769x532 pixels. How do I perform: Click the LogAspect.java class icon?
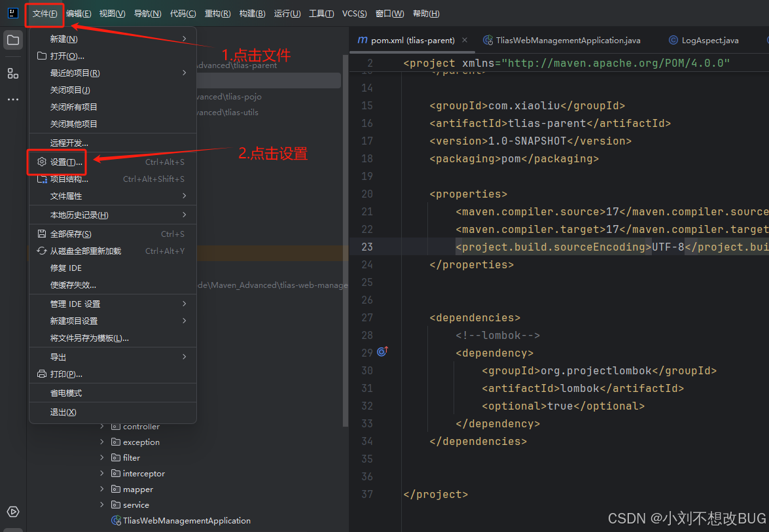click(x=673, y=40)
